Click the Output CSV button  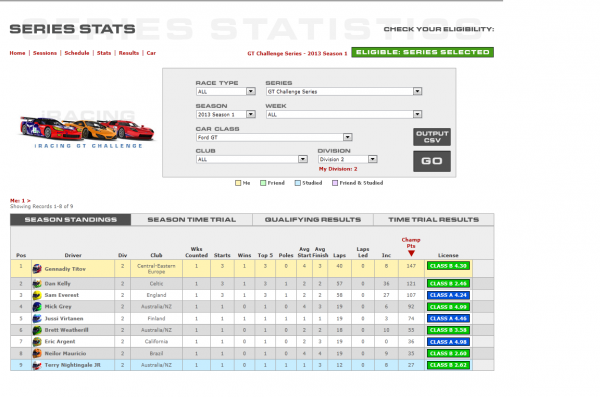click(x=432, y=137)
